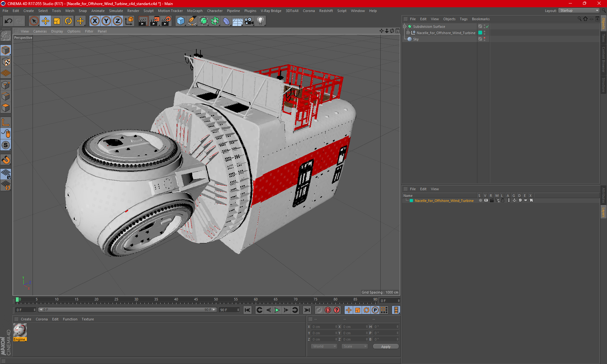Collapse the Subdivision Surface hierarchy
This screenshot has height=364, width=607.
click(404, 27)
